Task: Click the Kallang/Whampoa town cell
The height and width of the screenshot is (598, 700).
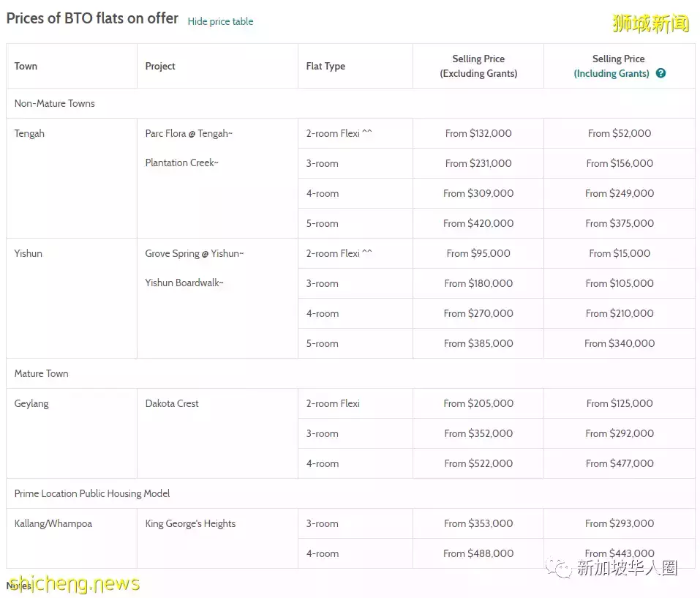Action: [53, 523]
